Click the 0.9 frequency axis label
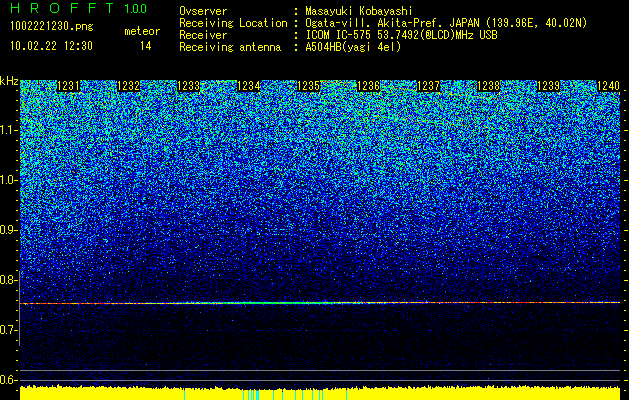This screenshot has height=400, width=629. coord(8,230)
